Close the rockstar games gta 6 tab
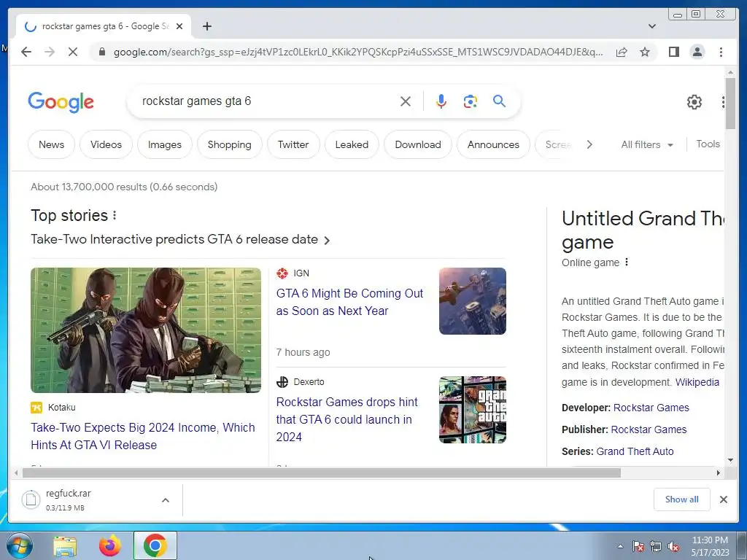The image size is (747, 560). coord(179,26)
